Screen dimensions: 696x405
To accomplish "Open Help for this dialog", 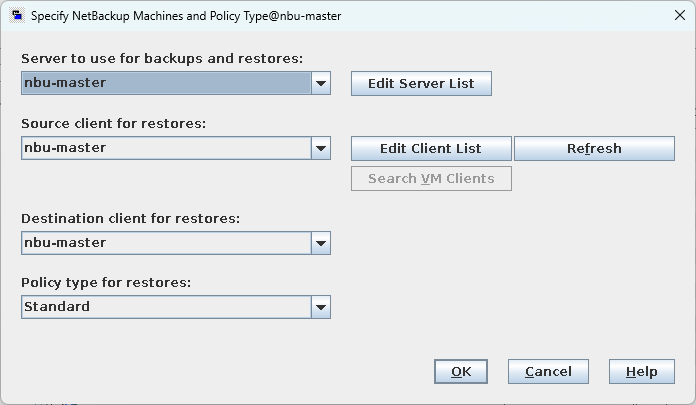I will 642,372.
